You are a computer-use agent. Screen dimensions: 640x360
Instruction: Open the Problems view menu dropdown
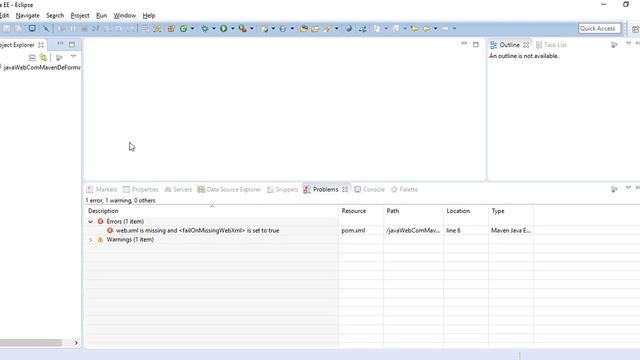click(x=629, y=188)
